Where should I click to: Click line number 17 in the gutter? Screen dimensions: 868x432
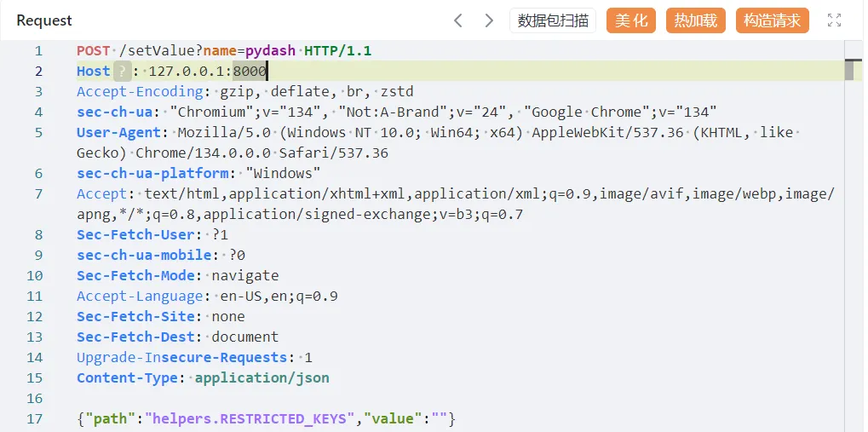(34, 419)
